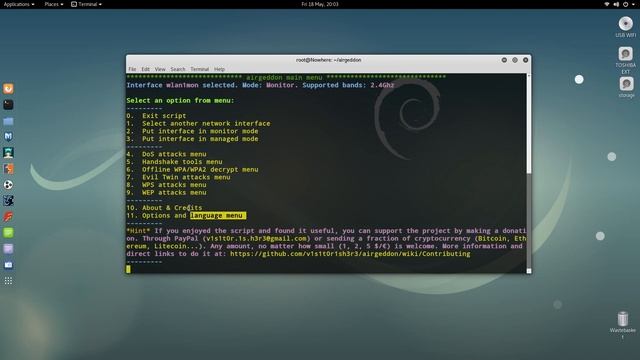Click the airgeddon Contributing GitHub URL
Image resolution: width=640 pixels, height=360 pixels.
350,254
